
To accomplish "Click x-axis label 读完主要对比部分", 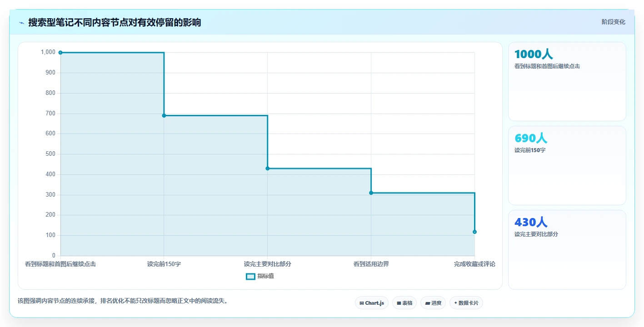I will [267, 264].
